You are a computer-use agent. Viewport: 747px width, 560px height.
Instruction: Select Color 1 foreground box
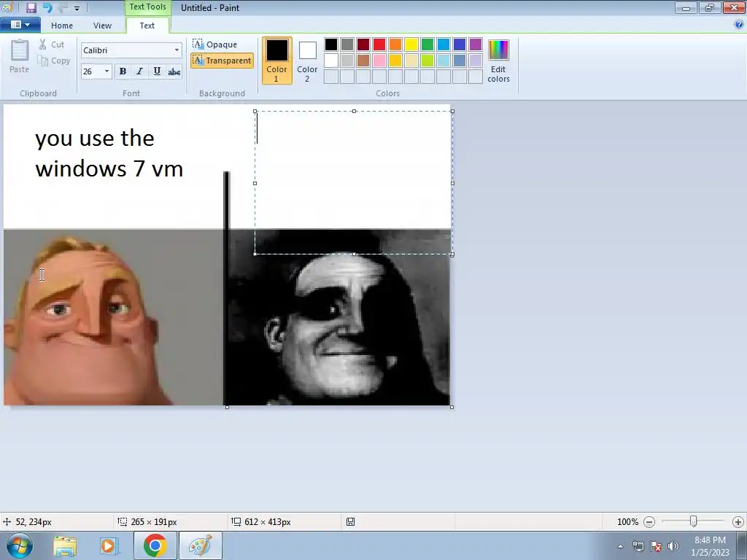click(276, 61)
